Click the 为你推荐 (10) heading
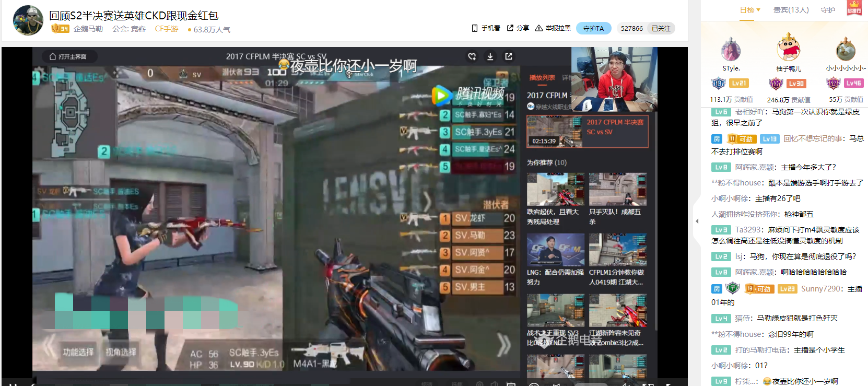 [546, 162]
